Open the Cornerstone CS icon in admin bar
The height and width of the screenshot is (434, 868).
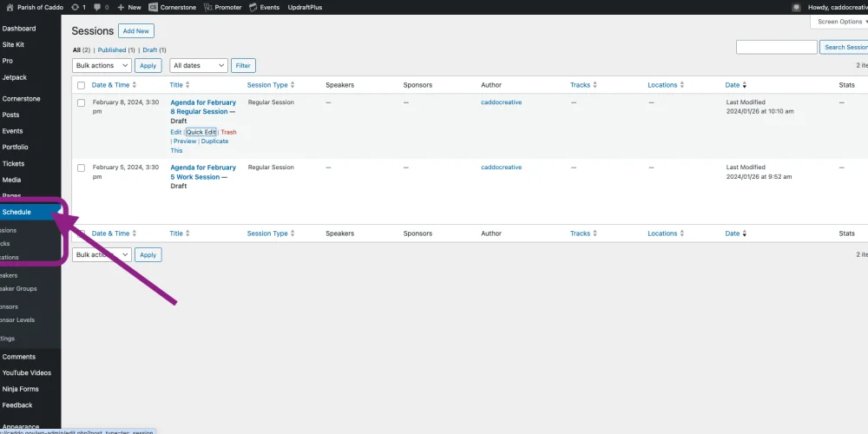point(154,7)
